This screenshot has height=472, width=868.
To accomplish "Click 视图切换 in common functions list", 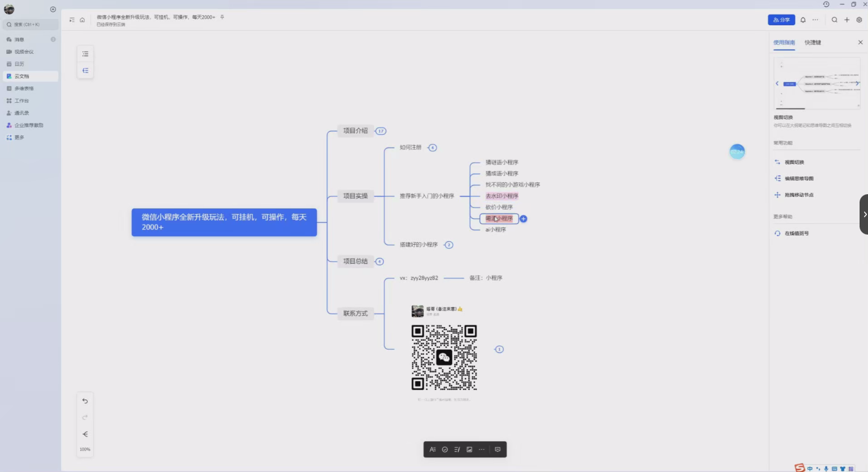I will click(794, 162).
